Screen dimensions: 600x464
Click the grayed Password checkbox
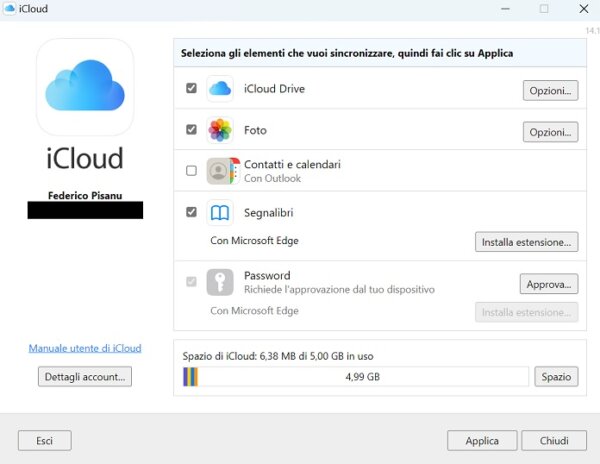click(191, 282)
